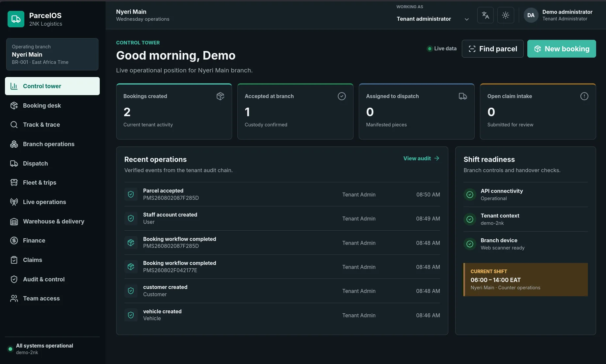This screenshot has width=606, height=364.
Task: Click the Current shift 06:00 – 14:00 panel
Action: 526,279
